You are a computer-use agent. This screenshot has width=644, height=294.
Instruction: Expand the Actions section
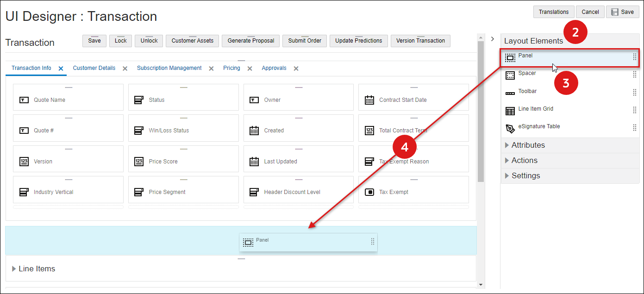tap(507, 161)
